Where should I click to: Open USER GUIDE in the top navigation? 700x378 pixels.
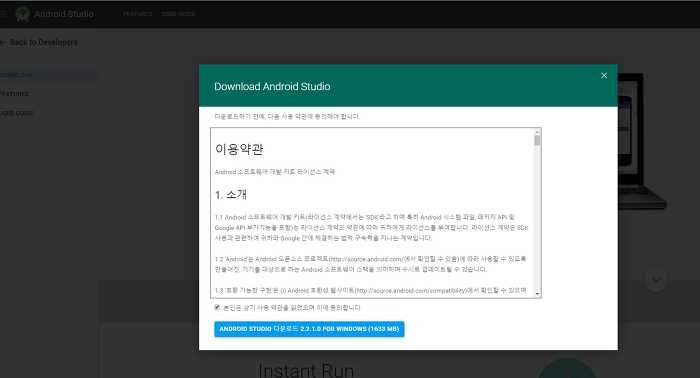click(178, 14)
